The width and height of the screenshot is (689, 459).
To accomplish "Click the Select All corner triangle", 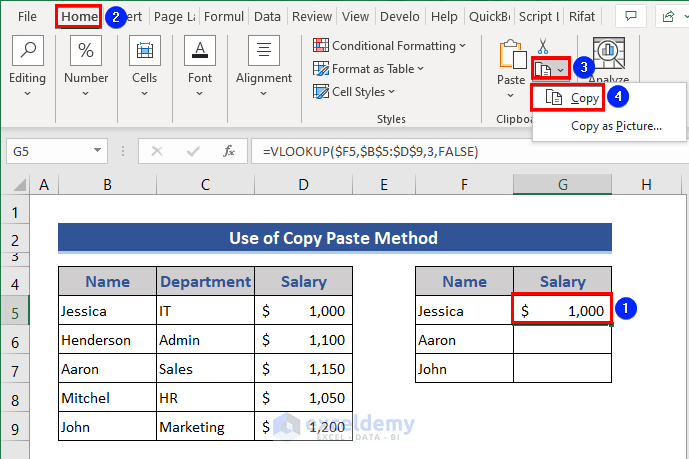I will [x=19, y=185].
